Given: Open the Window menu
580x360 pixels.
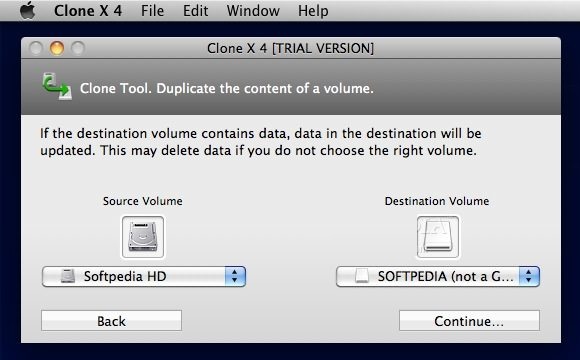Looking at the screenshot, I should coord(253,11).
